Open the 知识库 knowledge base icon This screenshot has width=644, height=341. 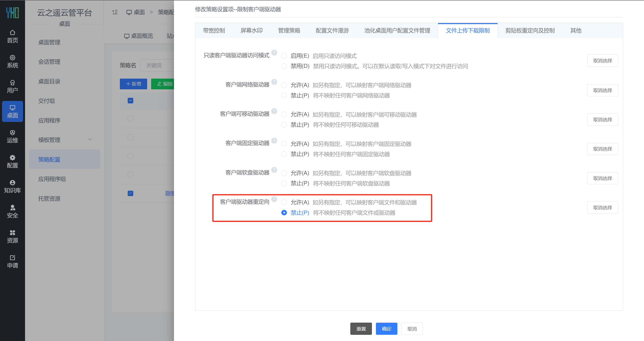coord(12,186)
